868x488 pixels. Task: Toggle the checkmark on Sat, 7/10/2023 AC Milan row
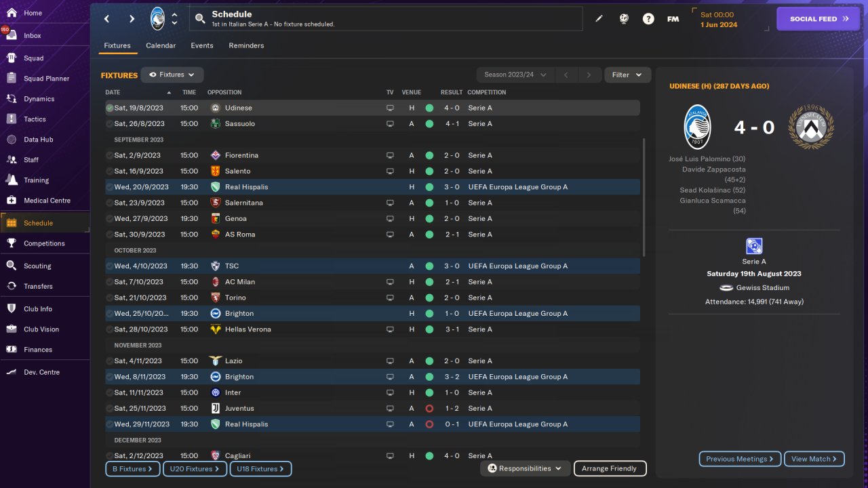click(109, 282)
